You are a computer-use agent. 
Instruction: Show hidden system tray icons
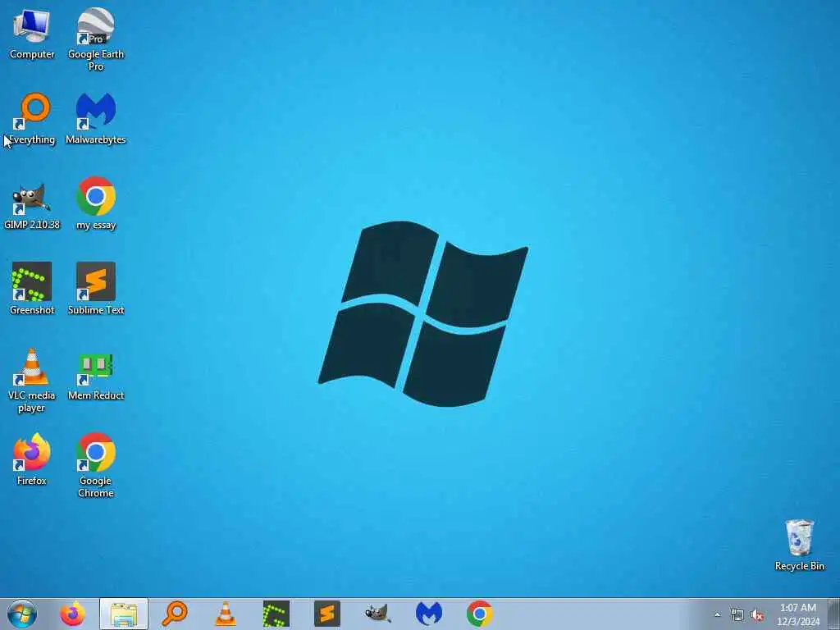coord(717,614)
